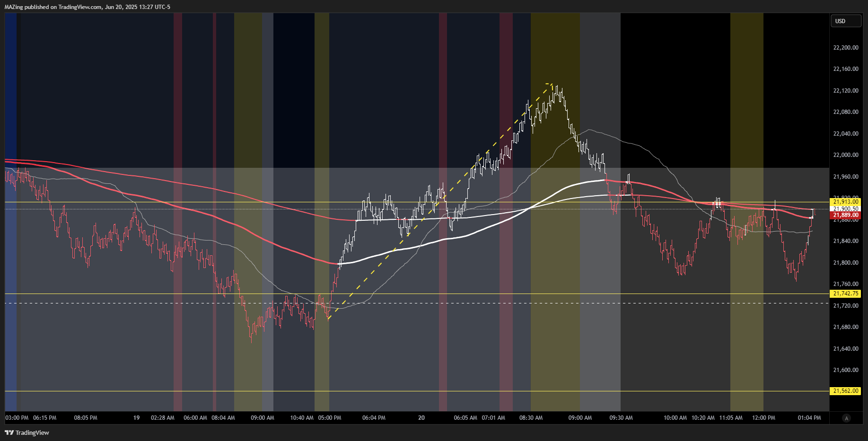868x441 pixels.
Task: Toggle the auto-scale "A" button
Action: 846,418
